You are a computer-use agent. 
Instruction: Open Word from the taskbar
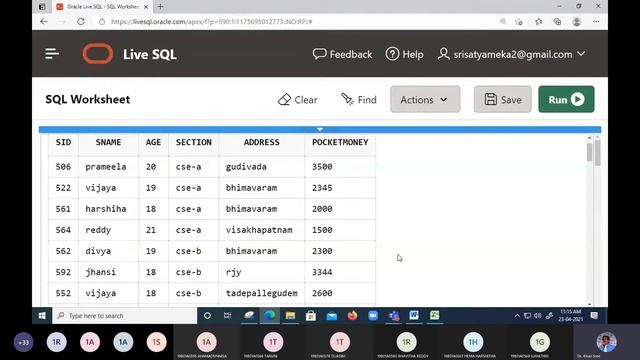click(x=414, y=316)
